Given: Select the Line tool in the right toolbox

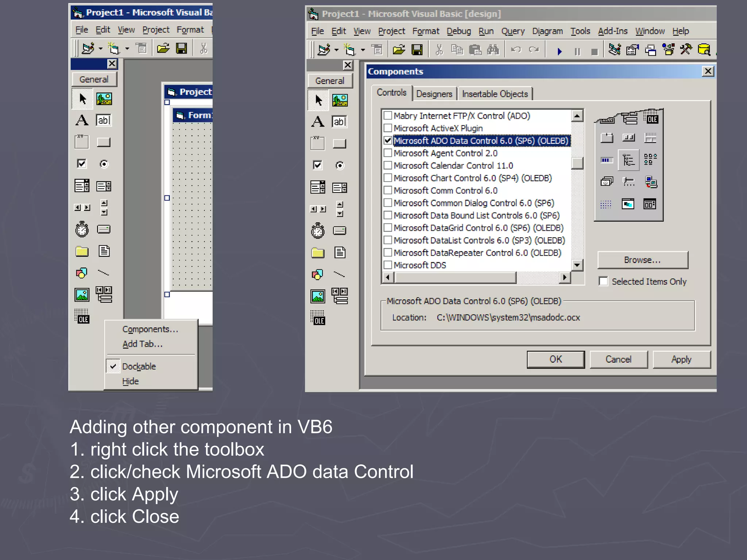Looking at the screenshot, I should (340, 274).
